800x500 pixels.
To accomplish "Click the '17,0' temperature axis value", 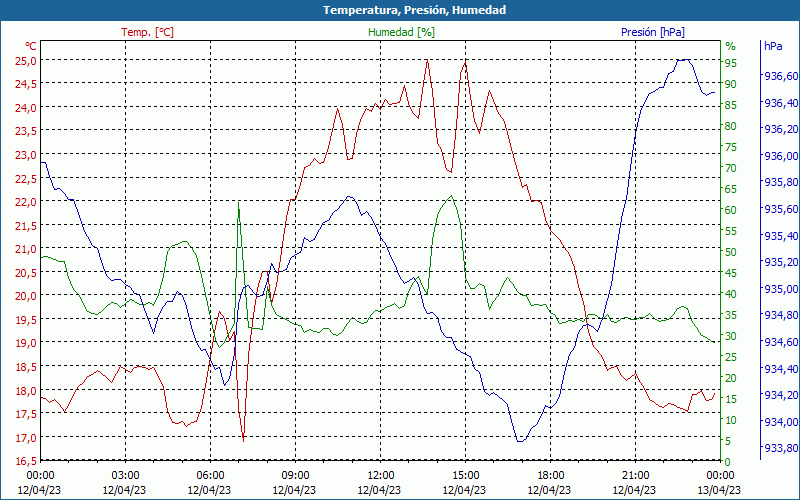I will pyautogui.click(x=25, y=438).
